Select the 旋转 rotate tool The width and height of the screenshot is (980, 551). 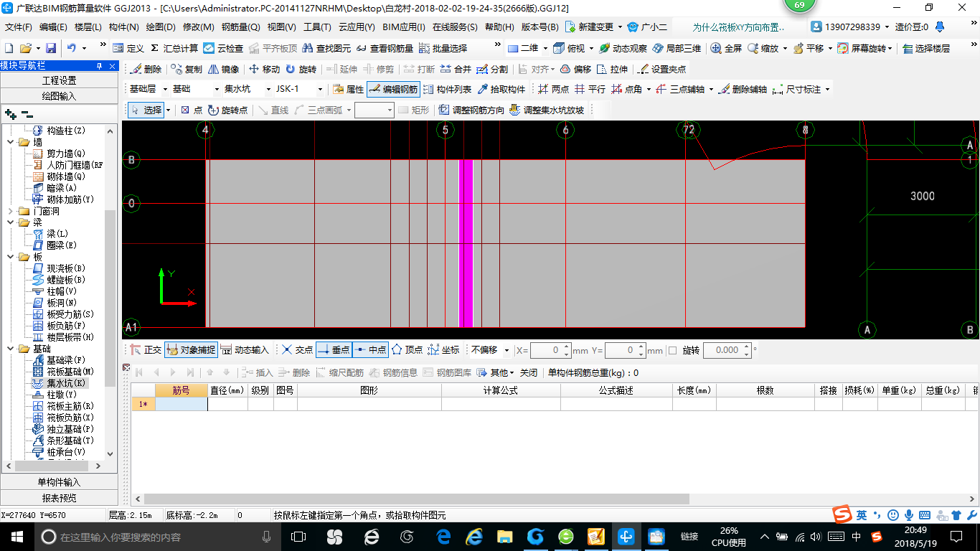(x=301, y=69)
